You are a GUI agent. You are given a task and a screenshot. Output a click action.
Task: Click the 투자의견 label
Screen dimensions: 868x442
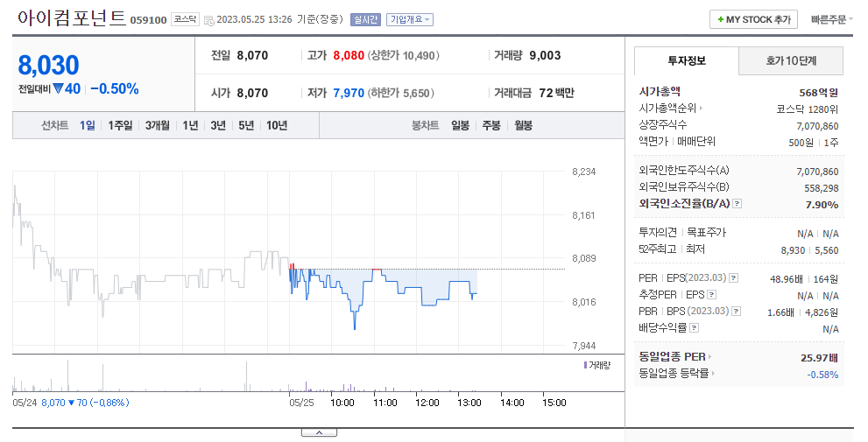tap(658, 233)
